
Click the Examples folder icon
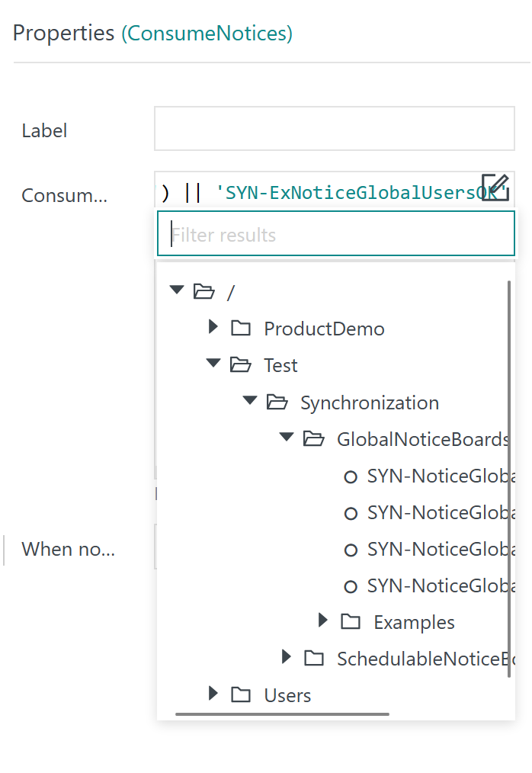pyautogui.click(x=351, y=622)
